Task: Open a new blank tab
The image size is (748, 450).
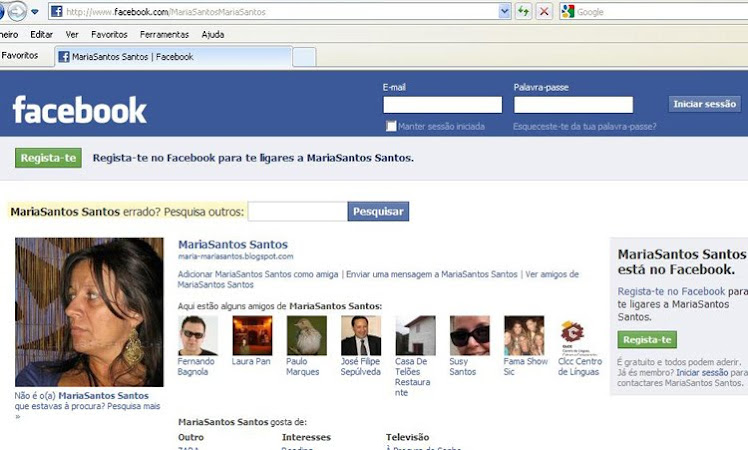Action: pyautogui.click(x=304, y=57)
